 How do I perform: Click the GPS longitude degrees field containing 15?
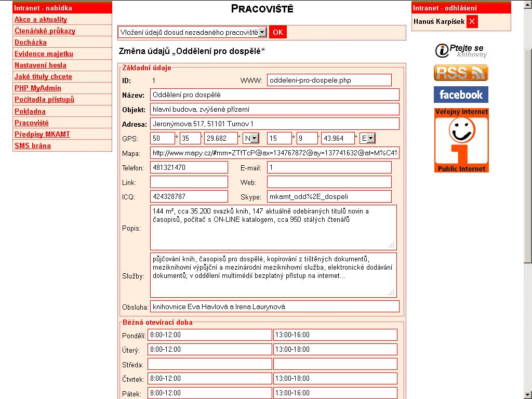(x=279, y=138)
